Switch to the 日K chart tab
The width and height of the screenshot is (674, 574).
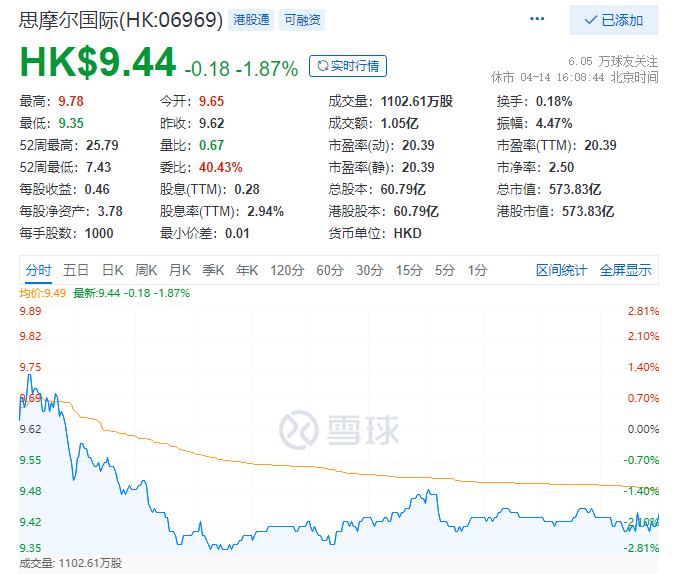(113, 270)
